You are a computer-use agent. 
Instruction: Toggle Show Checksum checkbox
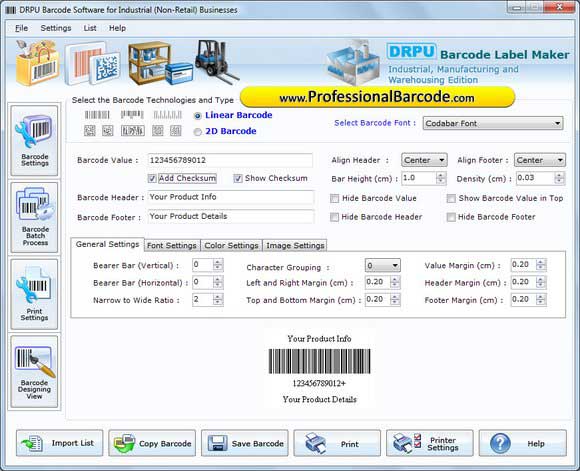(x=238, y=179)
